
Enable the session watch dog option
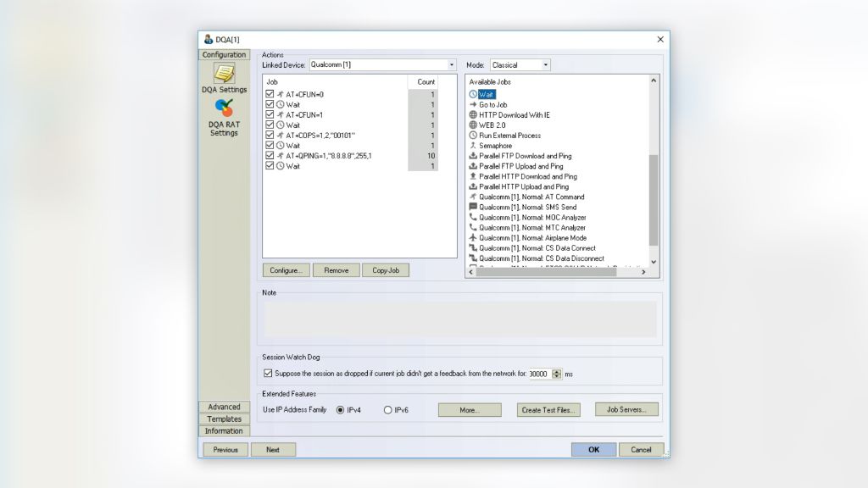(x=270, y=373)
